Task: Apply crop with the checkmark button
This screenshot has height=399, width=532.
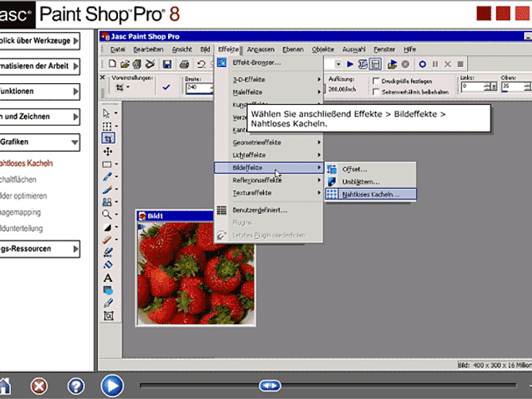Action: (x=166, y=87)
